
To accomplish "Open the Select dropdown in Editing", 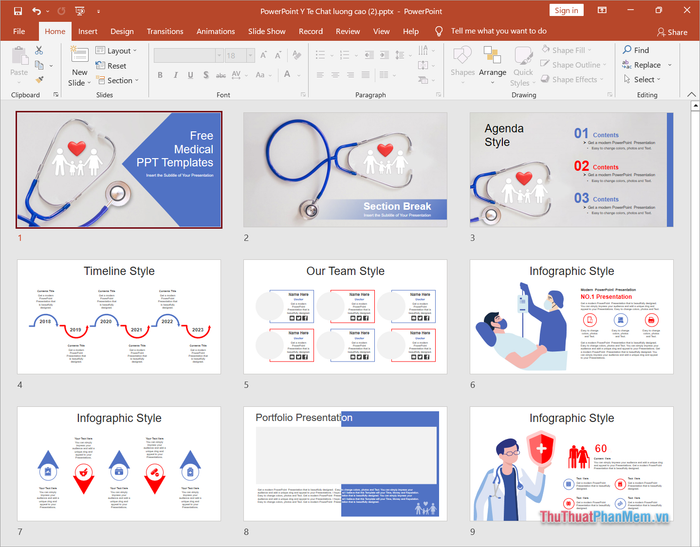I will point(642,79).
